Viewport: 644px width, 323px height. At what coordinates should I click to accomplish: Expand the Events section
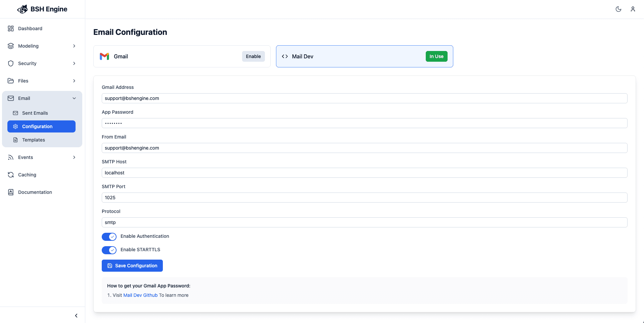74,157
